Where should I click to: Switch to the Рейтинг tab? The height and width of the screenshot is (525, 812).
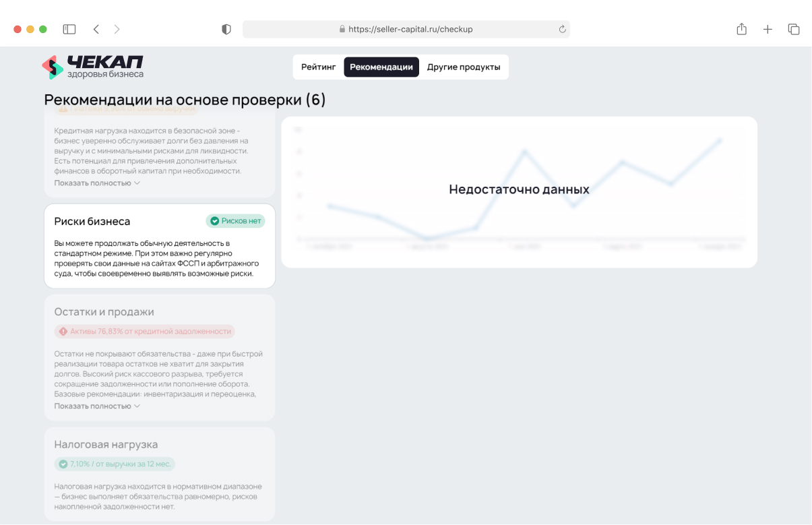pyautogui.click(x=318, y=67)
